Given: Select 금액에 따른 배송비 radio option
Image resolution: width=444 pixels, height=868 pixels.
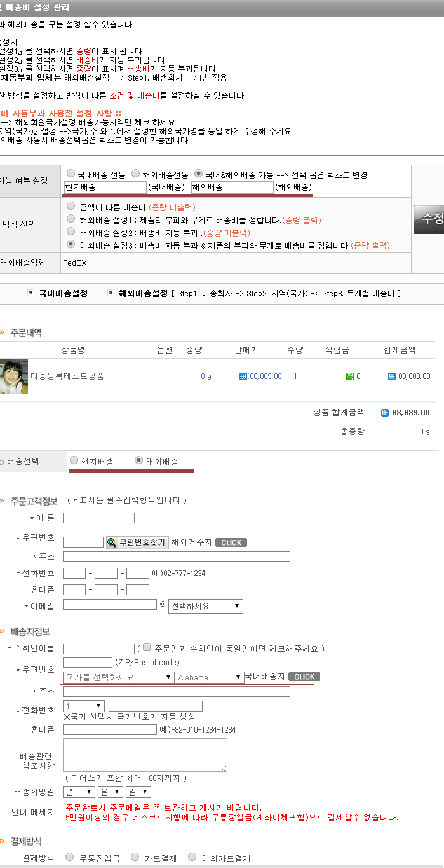Looking at the screenshot, I should point(71,207).
